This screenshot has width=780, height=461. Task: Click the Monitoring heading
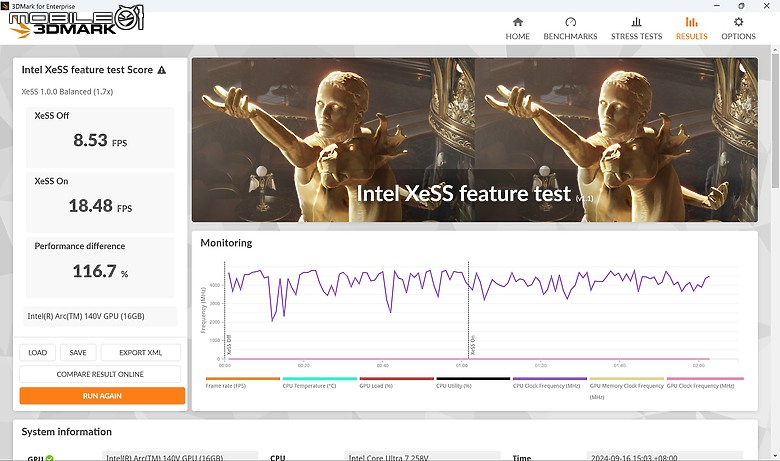(x=226, y=243)
